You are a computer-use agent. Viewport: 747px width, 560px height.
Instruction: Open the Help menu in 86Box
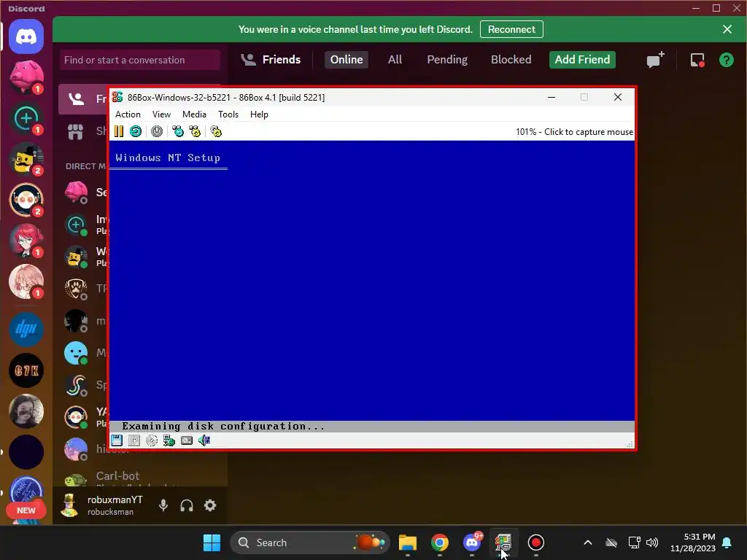click(259, 114)
